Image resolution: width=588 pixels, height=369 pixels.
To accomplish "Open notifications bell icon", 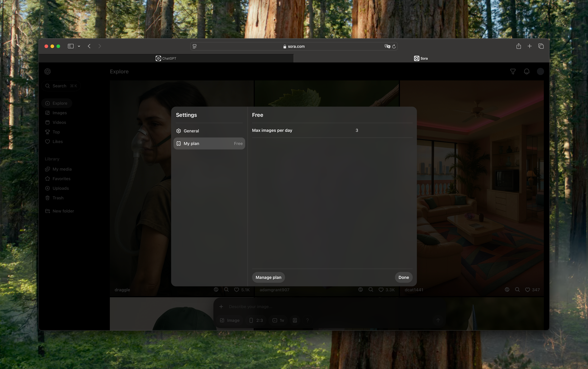I will [x=527, y=71].
